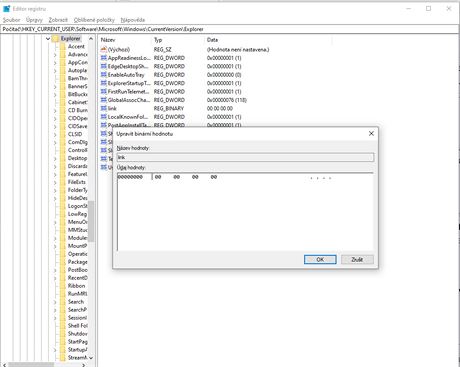The image size is (460, 367).
Task: Click the CabinetState folder icon
Action: click(63, 103)
